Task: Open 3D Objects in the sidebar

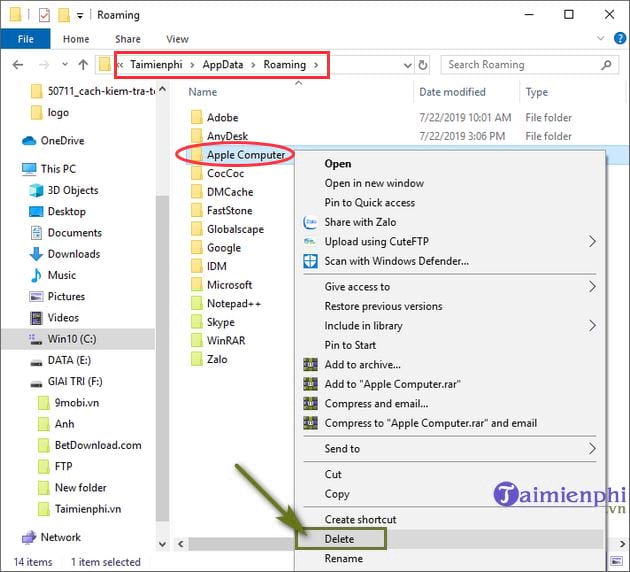Action: [63, 190]
